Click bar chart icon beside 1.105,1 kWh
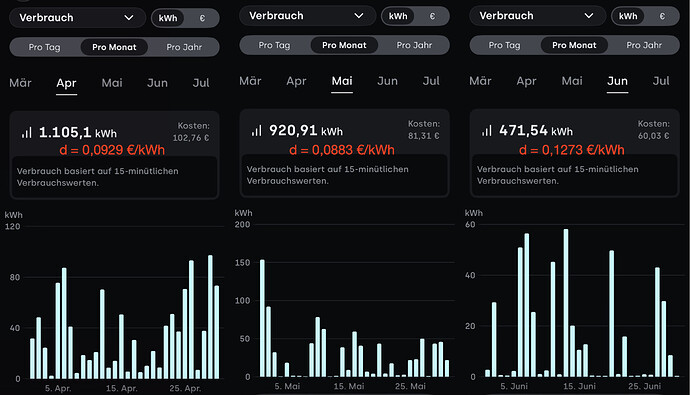 (x=27, y=132)
